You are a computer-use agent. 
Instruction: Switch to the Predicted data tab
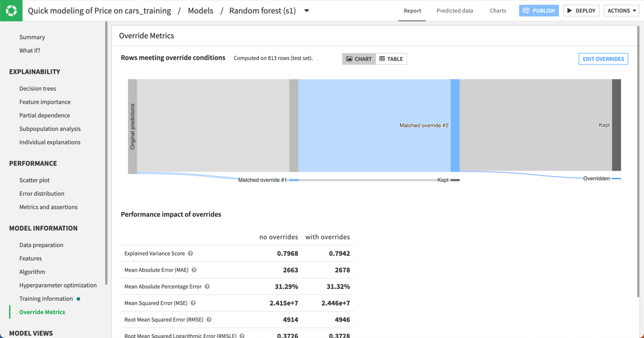point(455,10)
